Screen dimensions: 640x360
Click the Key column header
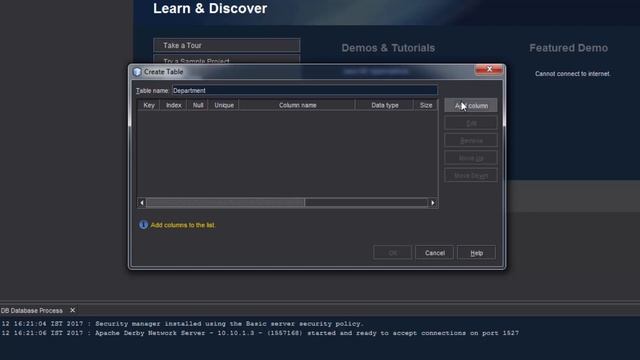(x=149, y=105)
